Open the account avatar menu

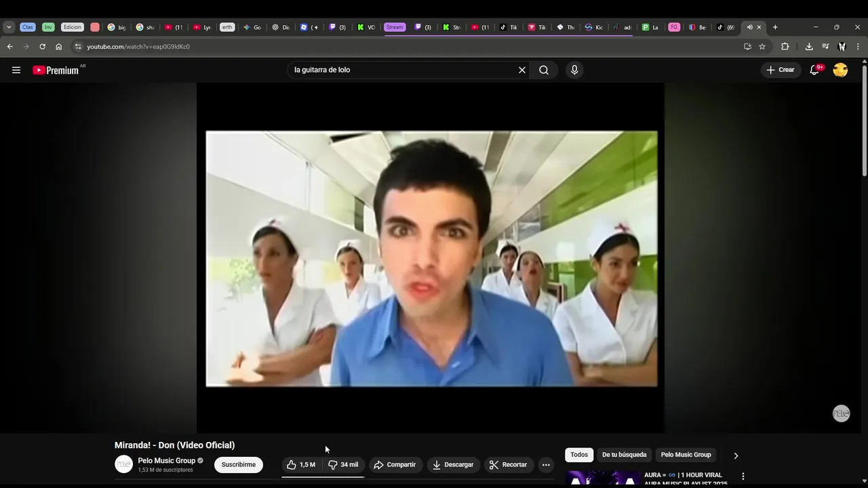point(840,70)
